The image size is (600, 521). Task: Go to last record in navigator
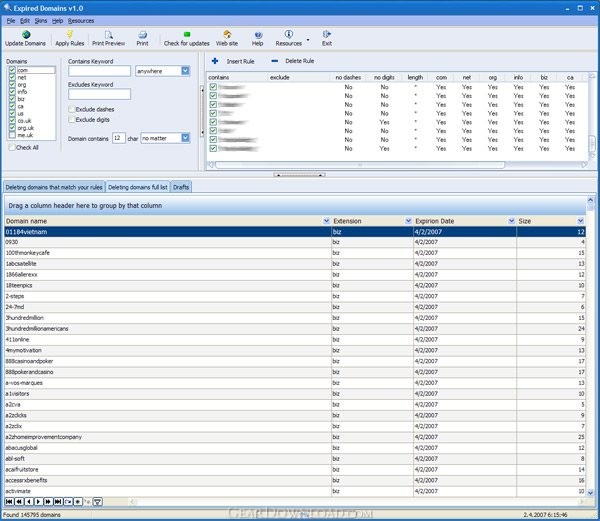point(58,501)
